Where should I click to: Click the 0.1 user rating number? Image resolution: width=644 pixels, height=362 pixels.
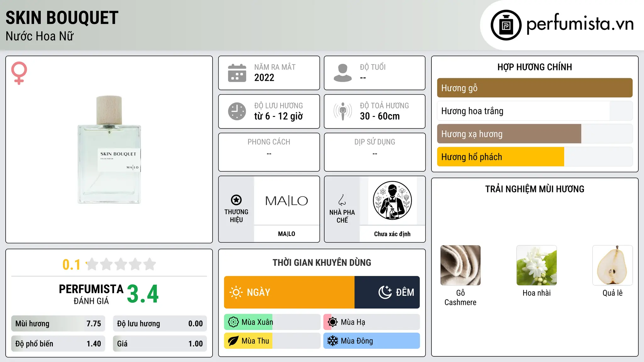(x=71, y=265)
